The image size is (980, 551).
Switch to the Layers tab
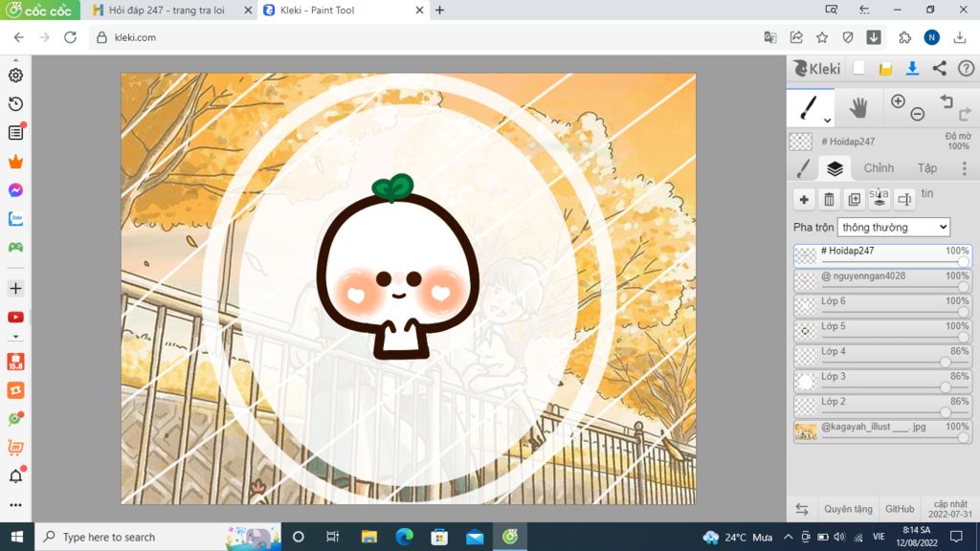[x=835, y=168]
